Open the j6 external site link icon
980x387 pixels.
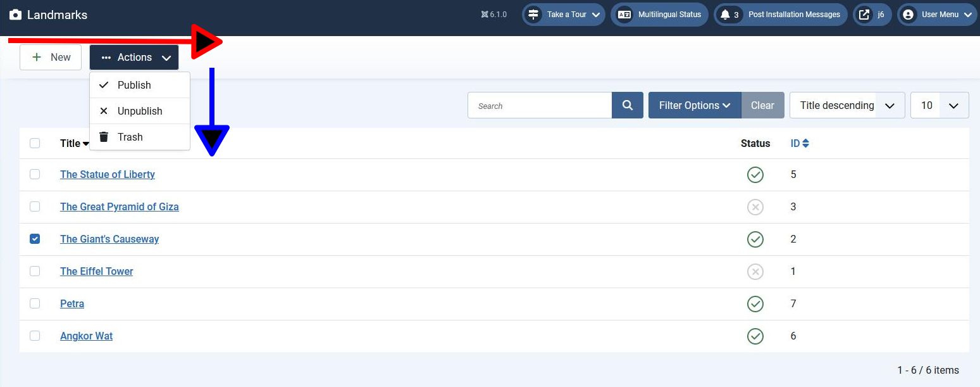pyautogui.click(x=864, y=15)
